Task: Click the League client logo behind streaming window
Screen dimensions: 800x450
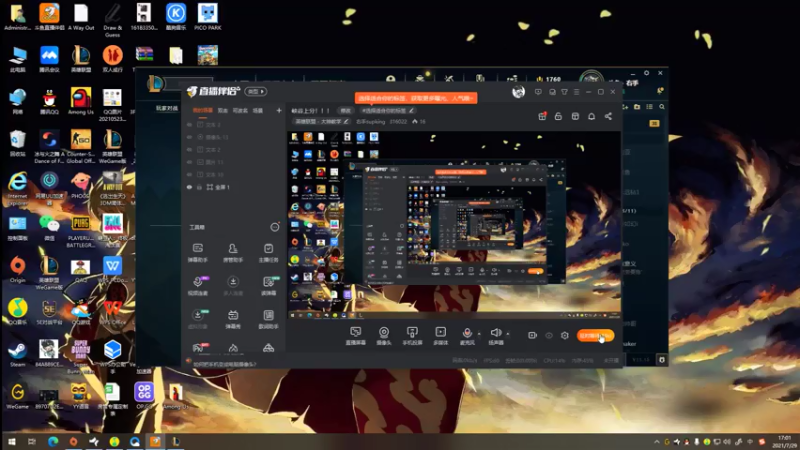Action: click(156, 83)
